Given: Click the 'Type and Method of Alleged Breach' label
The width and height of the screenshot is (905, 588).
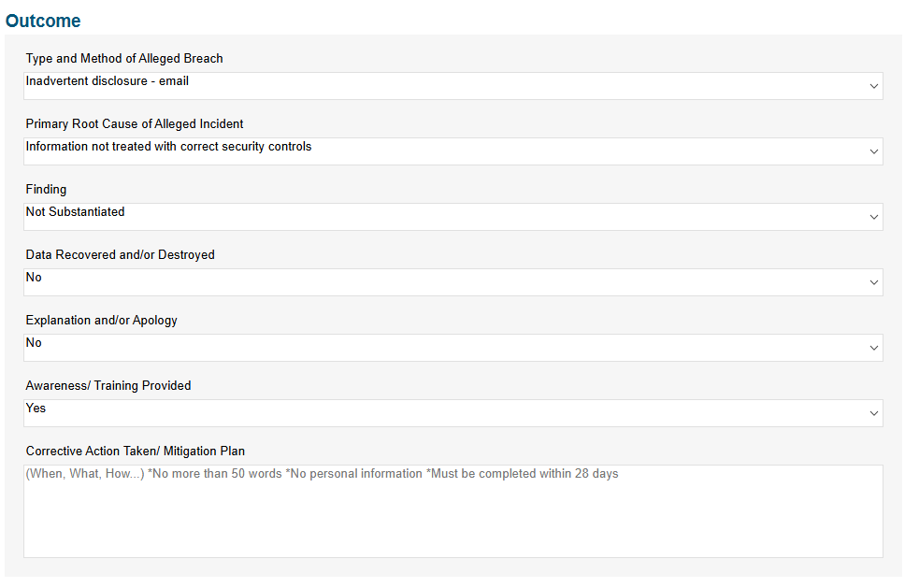Looking at the screenshot, I should click(x=124, y=58).
